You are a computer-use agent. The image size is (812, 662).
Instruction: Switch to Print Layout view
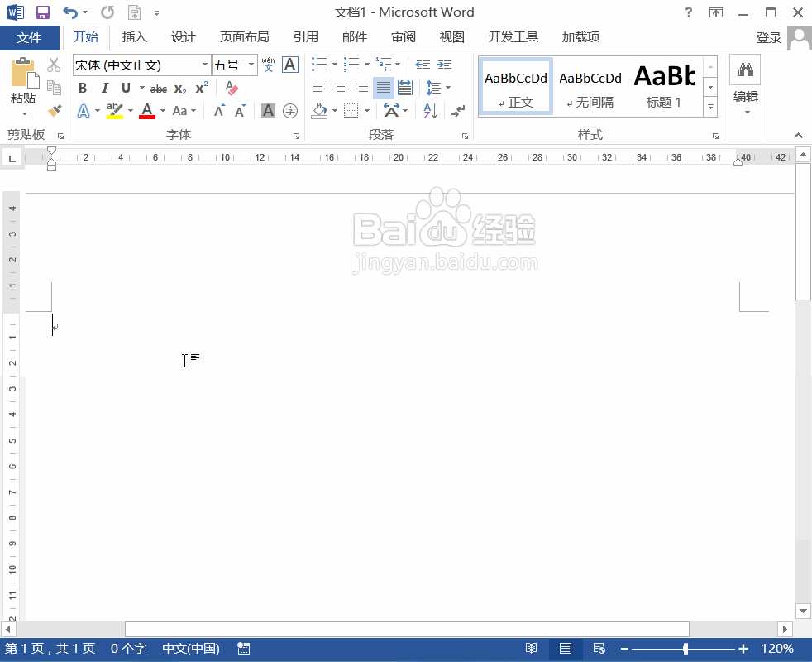(x=565, y=649)
